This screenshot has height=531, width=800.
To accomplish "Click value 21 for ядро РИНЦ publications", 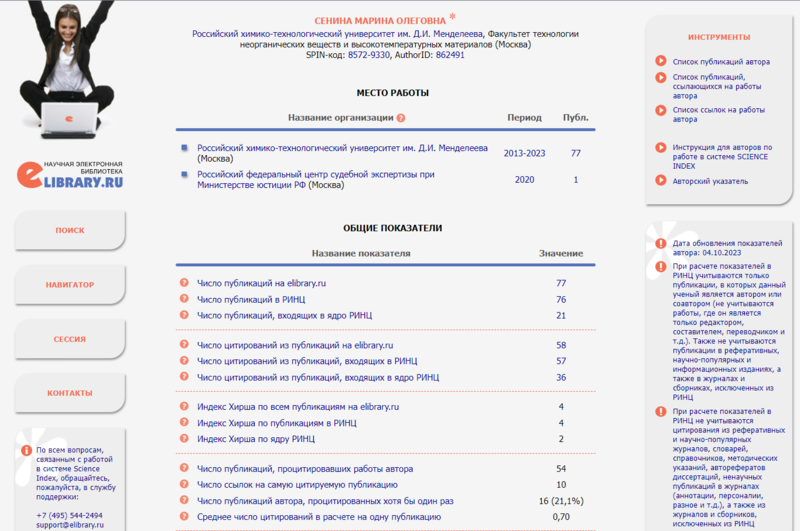I will click(561, 315).
